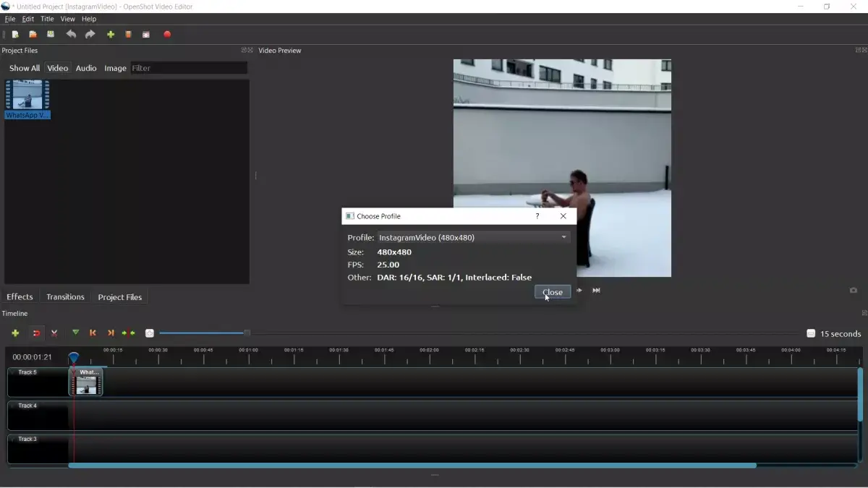Open the Edit menu
Screen dimensions: 868x488
click(27, 19)
